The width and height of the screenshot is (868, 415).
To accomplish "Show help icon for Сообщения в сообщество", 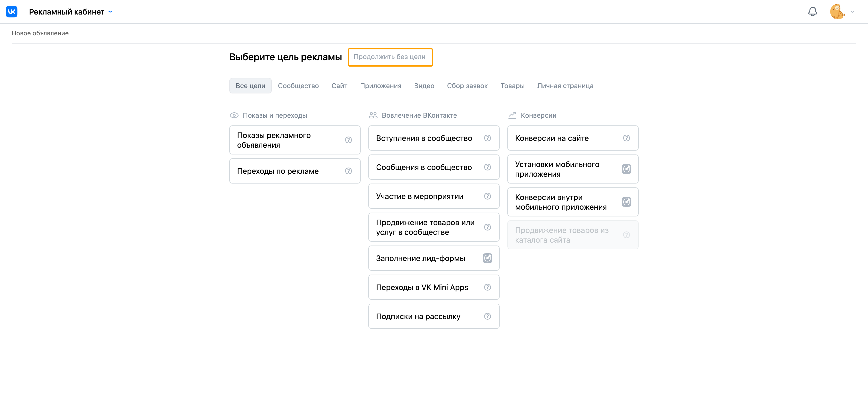I will (487, 167).
